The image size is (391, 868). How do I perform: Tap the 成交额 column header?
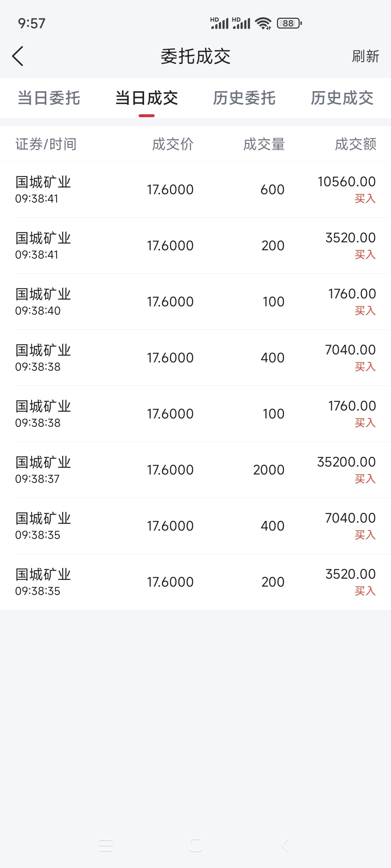pos(356,144)
